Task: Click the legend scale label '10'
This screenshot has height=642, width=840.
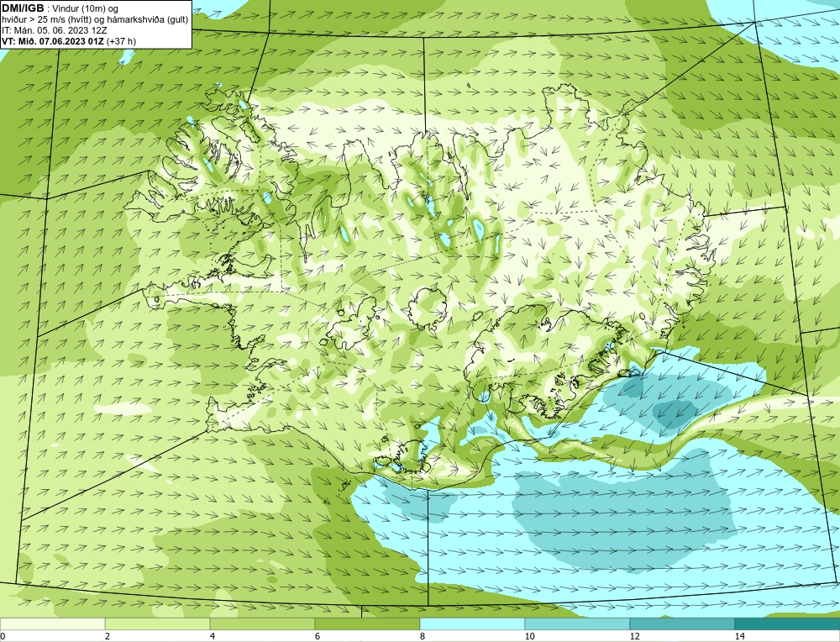Action: pyautogui.click(x=530, y=636)
